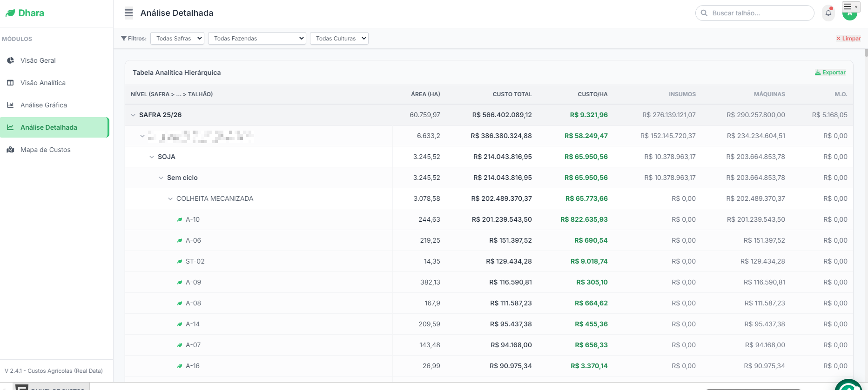Click the page vertical scrollbar
This screenshot has width=868, height=390.
[x=866, y=214]
